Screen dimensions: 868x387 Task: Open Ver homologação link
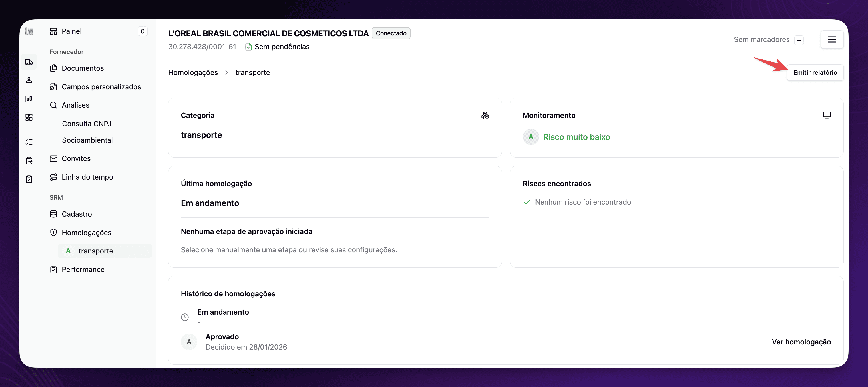pyautogui.click(x=801, y=342)
